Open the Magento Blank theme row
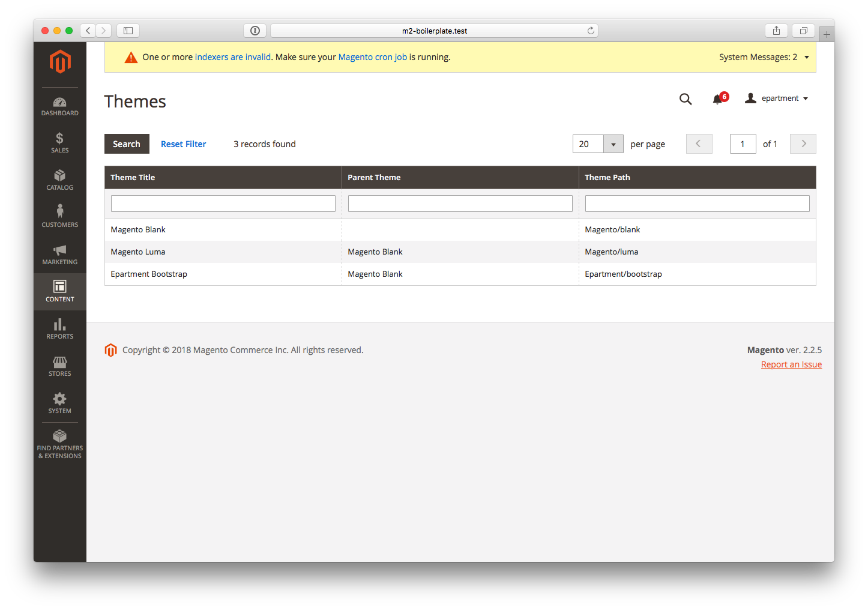This screenshot has height=610, width=868. tap(460, 230)
